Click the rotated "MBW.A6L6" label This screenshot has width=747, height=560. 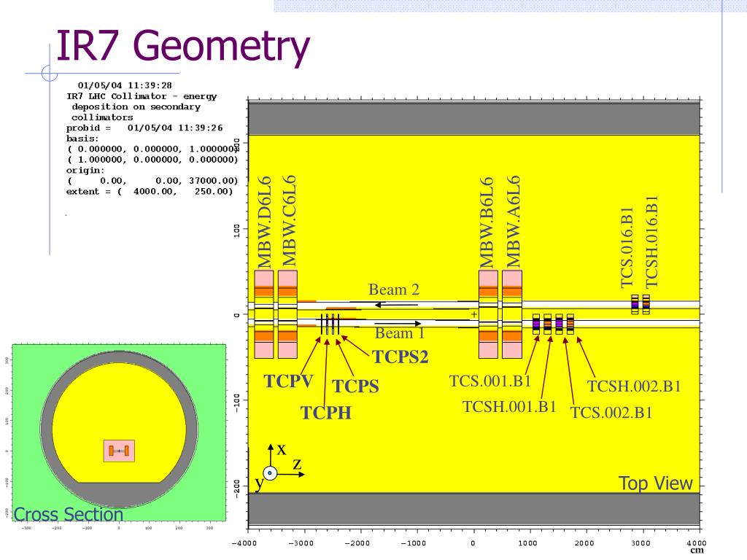point(513,222)
